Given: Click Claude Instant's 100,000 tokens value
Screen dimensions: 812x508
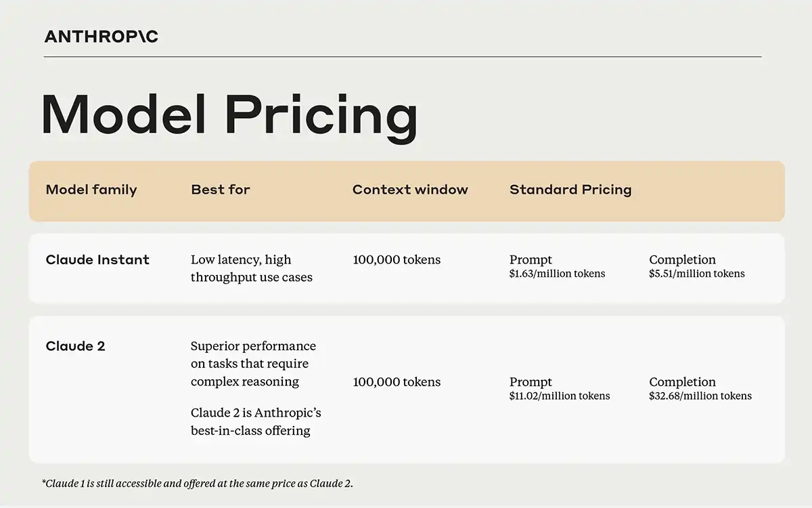Looking at the screenshot, I should pos(397,260).
